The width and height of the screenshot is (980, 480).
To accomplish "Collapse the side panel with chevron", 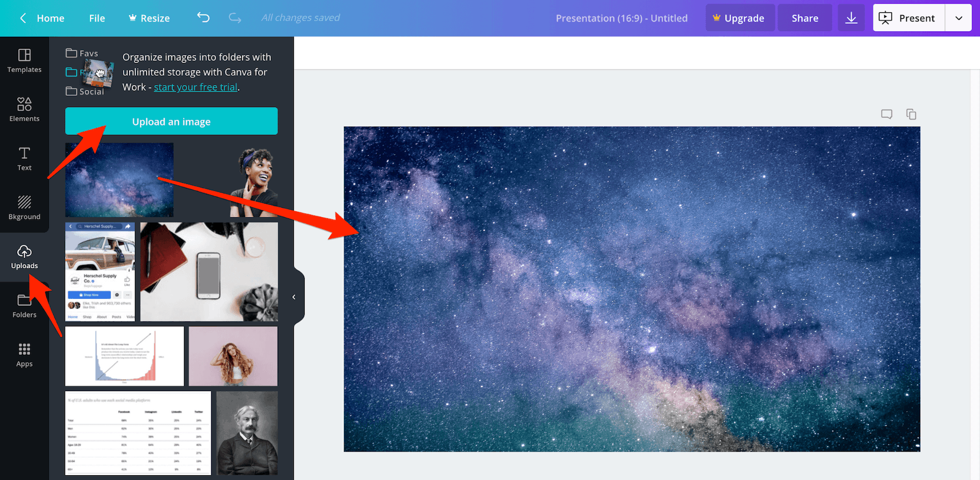I will 294,297.
